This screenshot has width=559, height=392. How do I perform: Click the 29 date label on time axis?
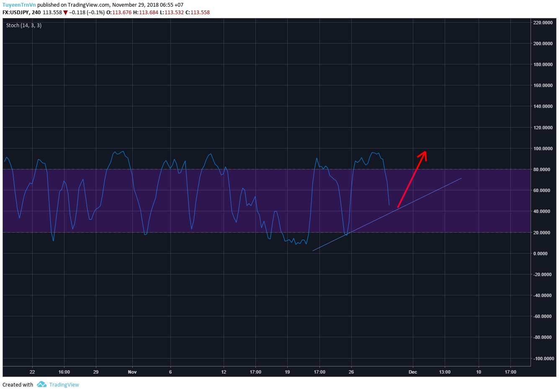click(x=96, y=372)
